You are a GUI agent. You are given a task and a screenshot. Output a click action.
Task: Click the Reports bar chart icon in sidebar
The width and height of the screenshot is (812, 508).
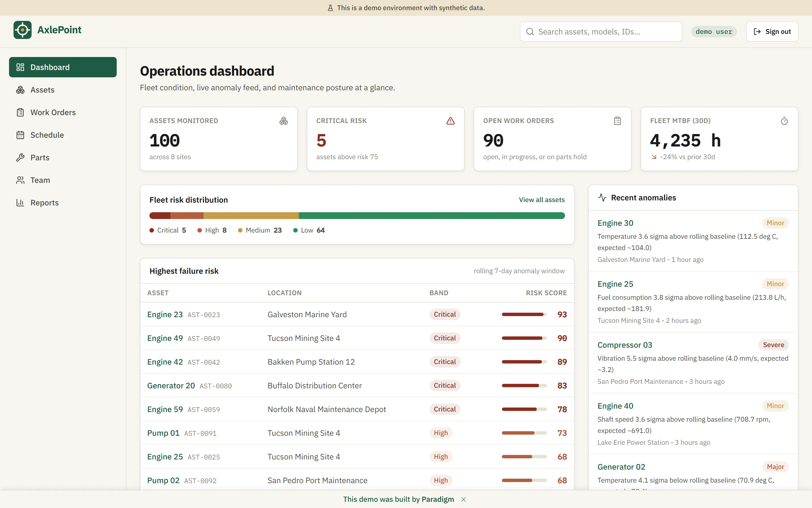coord(20,203)
